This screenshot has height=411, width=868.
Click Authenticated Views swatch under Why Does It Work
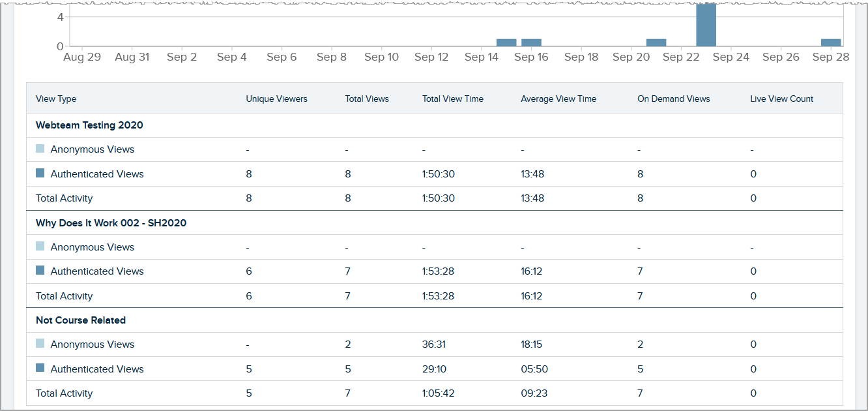pos(40,271)
